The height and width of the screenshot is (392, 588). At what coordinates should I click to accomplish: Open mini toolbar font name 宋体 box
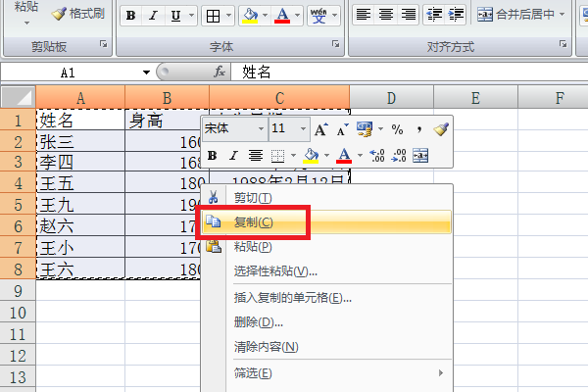tap(235, 128)
